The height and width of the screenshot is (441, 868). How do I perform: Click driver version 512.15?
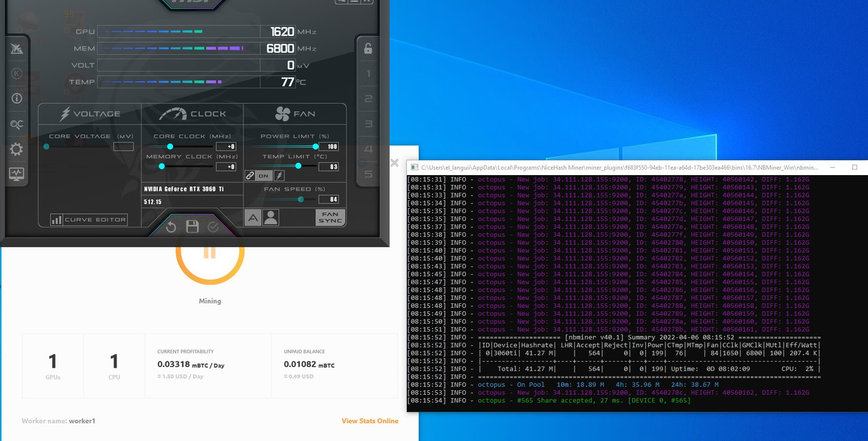coord(153,202)
